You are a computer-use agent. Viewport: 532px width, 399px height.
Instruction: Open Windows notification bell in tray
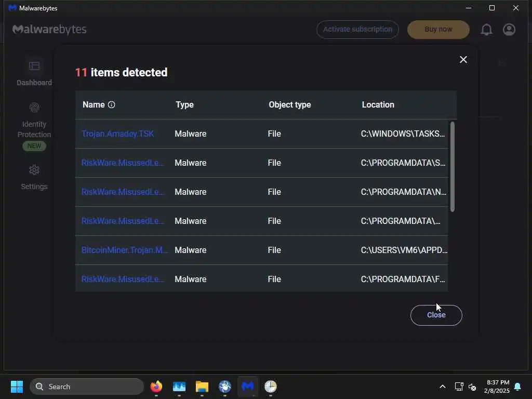pos(518,387)
